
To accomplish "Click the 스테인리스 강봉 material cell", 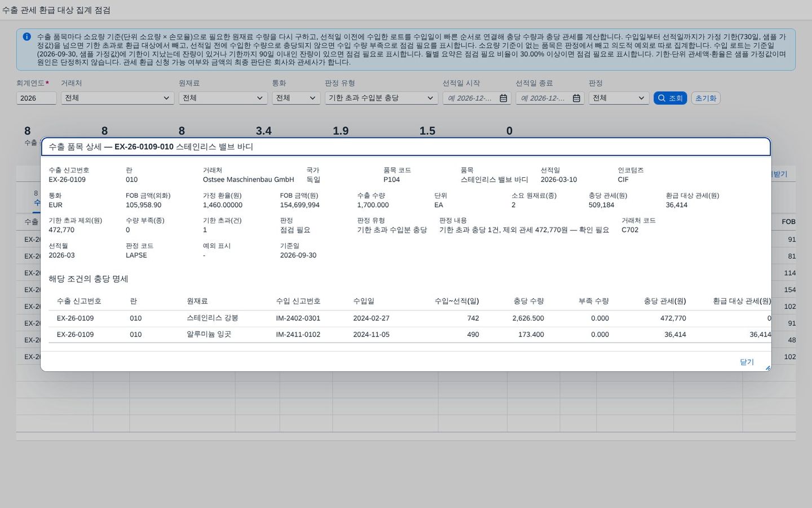I will click(213, 318).
